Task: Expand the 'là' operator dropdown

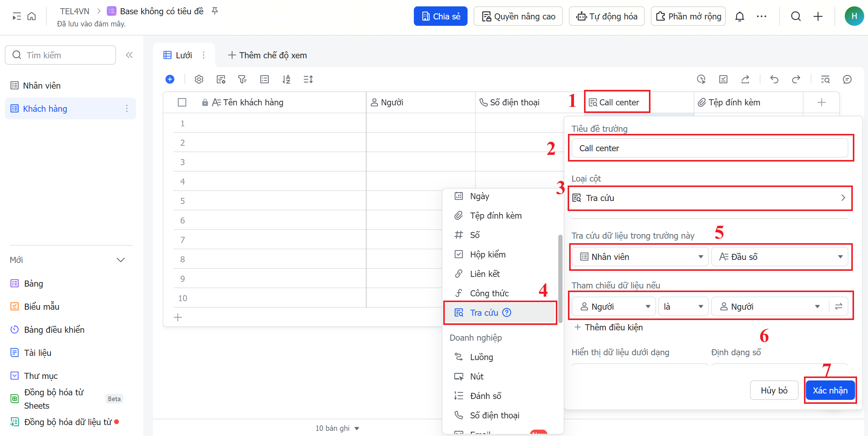Action: 683,306
